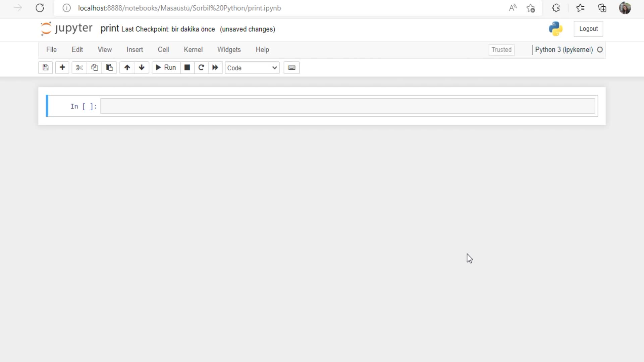The height and width of the screenshot is (362, 644).
Task: Click the cut selected cells icon
Action: tap(79, 68)
